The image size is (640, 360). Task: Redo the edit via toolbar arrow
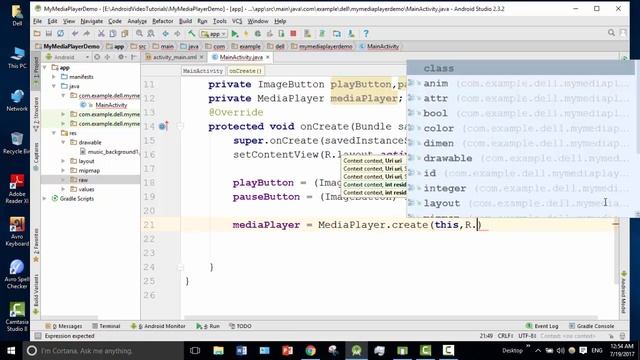tap(87, 34)
